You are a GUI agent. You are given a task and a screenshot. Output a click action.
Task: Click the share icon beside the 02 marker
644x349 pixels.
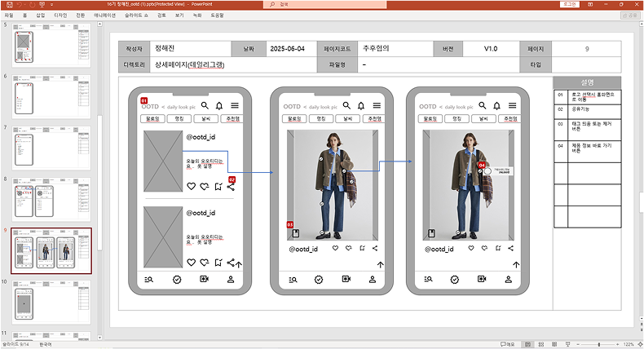click(x=232, y=186)
